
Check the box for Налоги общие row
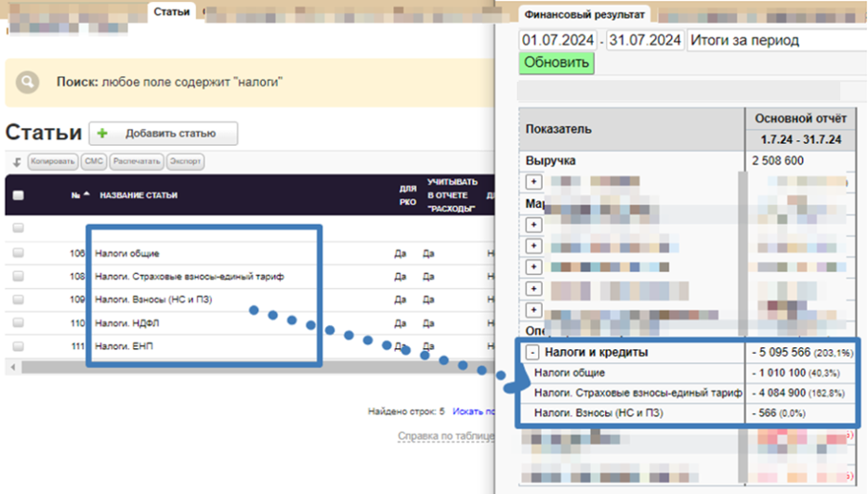pyautogui.click(x=18, y=253)
